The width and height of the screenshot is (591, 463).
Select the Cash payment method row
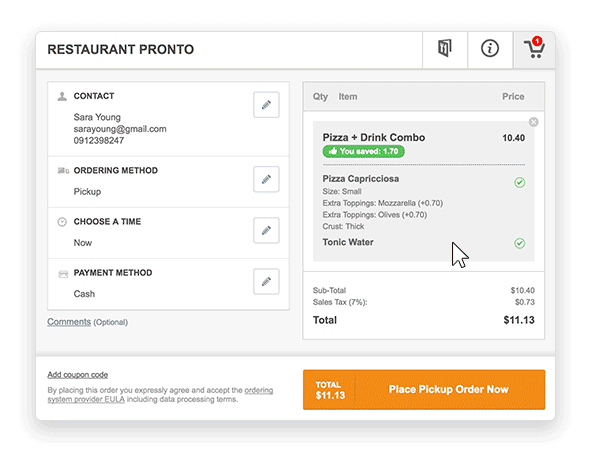click(x=168, y=284)
